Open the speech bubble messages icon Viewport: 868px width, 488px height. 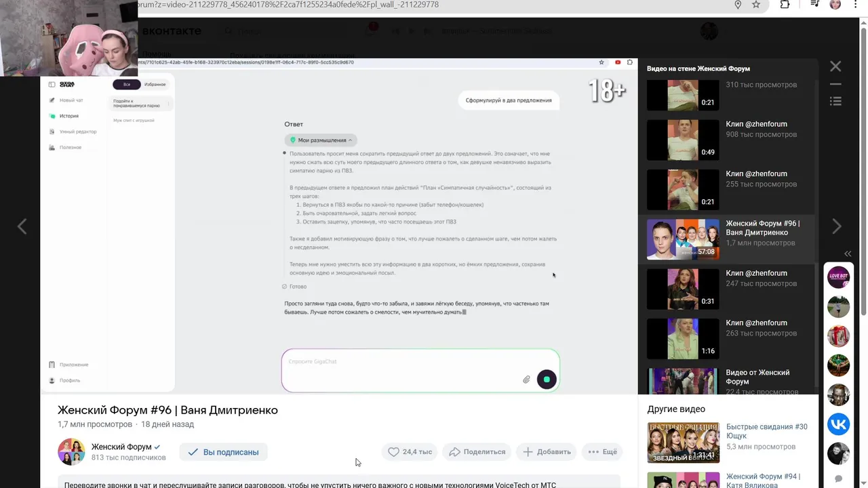click(839, 479)
